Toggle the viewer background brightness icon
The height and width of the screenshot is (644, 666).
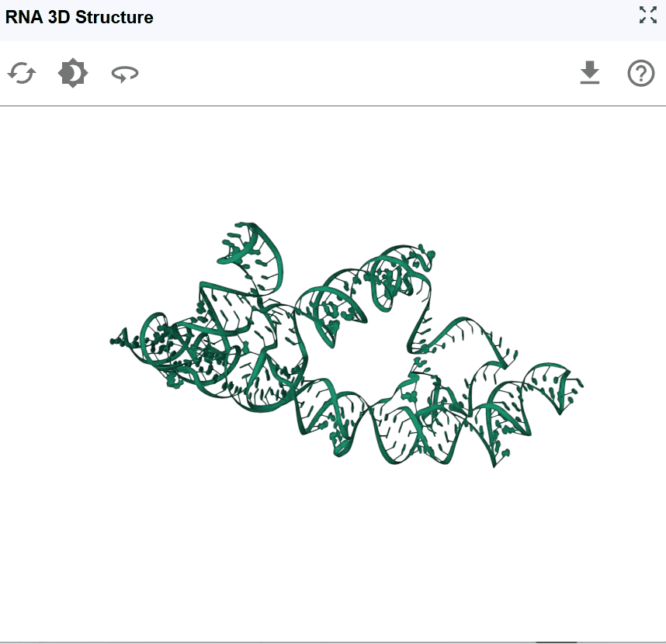pos(73,73)
